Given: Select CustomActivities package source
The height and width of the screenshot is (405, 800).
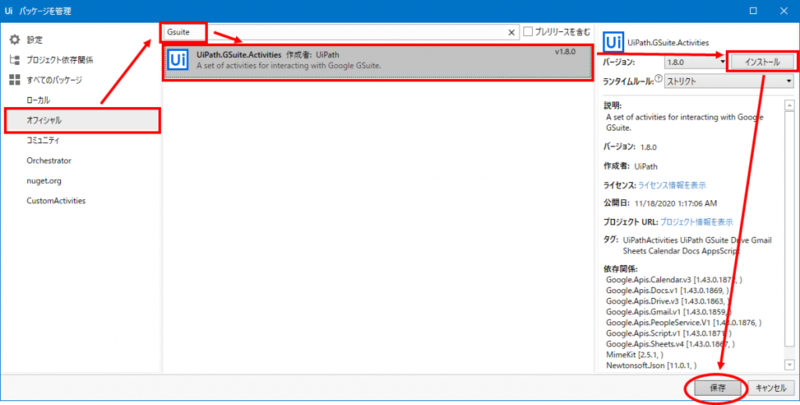Looking at the screenshot, I should click(x=56, y=200).
